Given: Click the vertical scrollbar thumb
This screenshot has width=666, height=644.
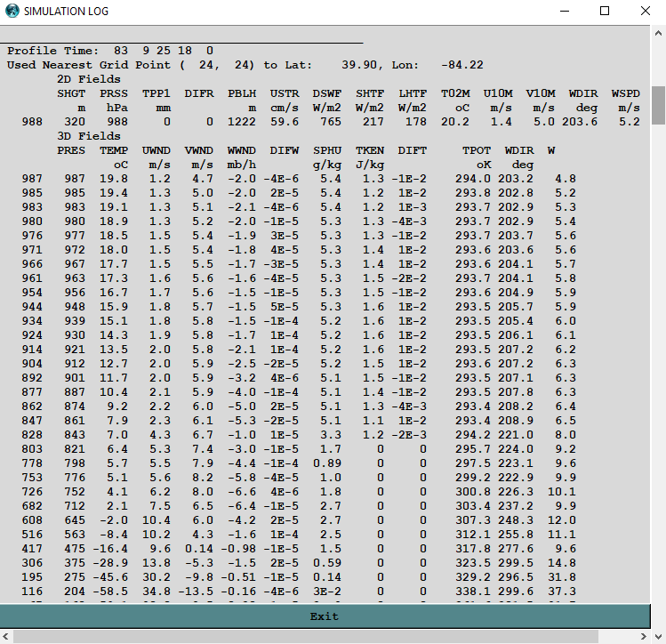Looking at the screenshot, I should (658, 105).
